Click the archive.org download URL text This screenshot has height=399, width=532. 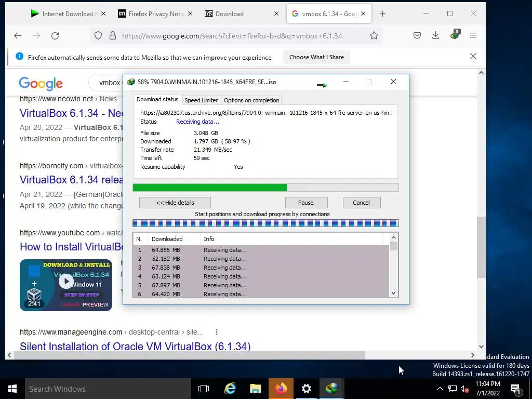(x=266, y=113)
